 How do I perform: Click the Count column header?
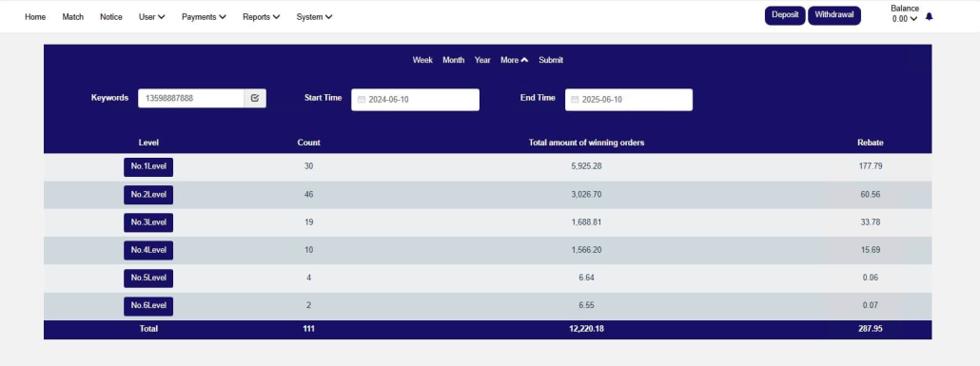click(x=309, y=143)
